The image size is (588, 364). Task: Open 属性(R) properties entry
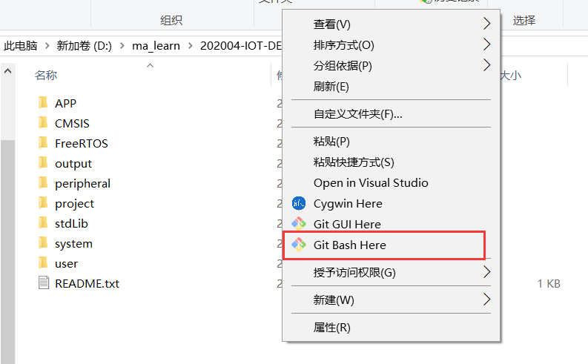pyautogui.click(x=391, y=328)
